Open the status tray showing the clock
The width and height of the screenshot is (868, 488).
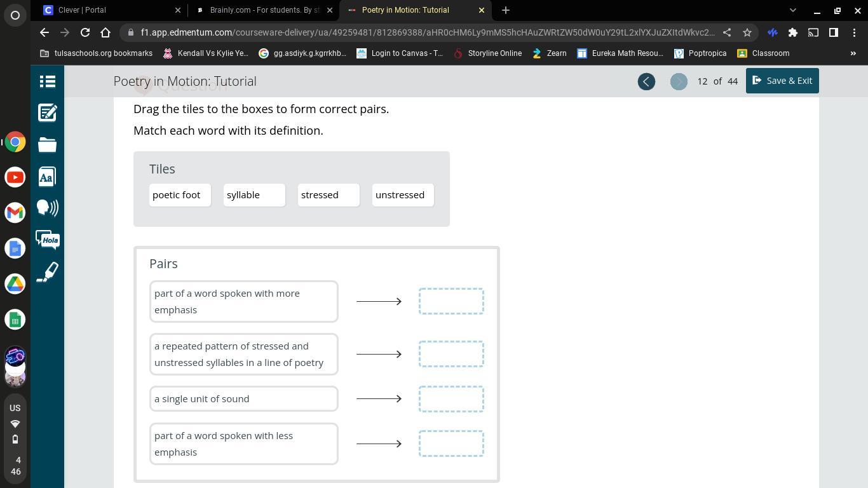coord(15,466)
